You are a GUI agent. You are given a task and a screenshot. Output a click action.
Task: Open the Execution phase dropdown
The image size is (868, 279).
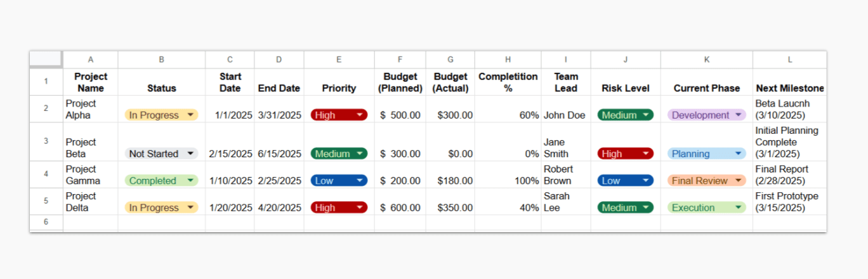tap(706, 207)
